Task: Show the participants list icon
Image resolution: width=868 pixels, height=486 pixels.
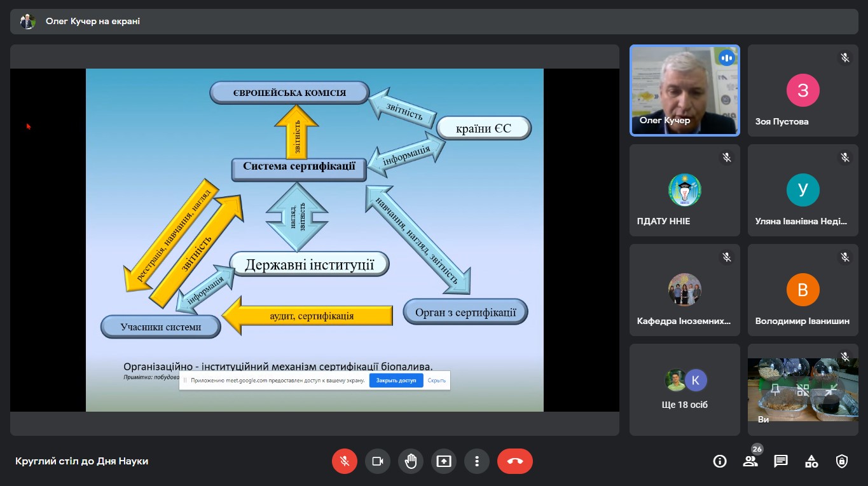Action: pos(750,461)
